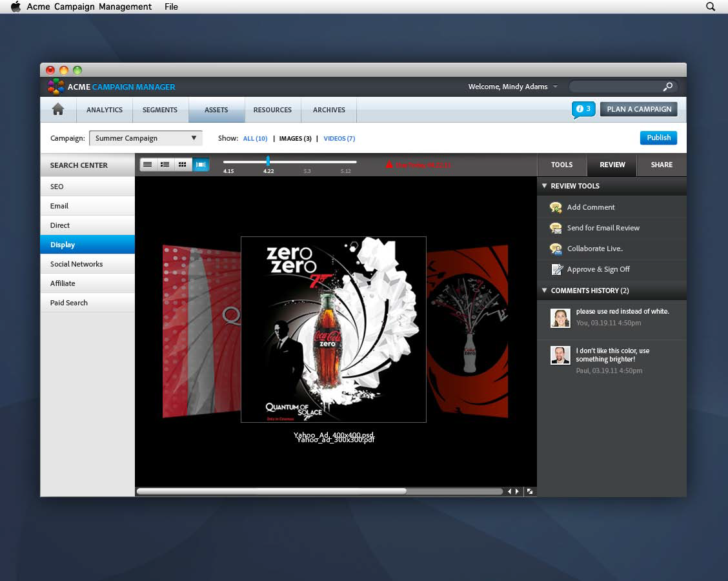Open the File menu
The height and width of the screenshot is (581, 728).
pyautogui.click(x=171, y=6)
